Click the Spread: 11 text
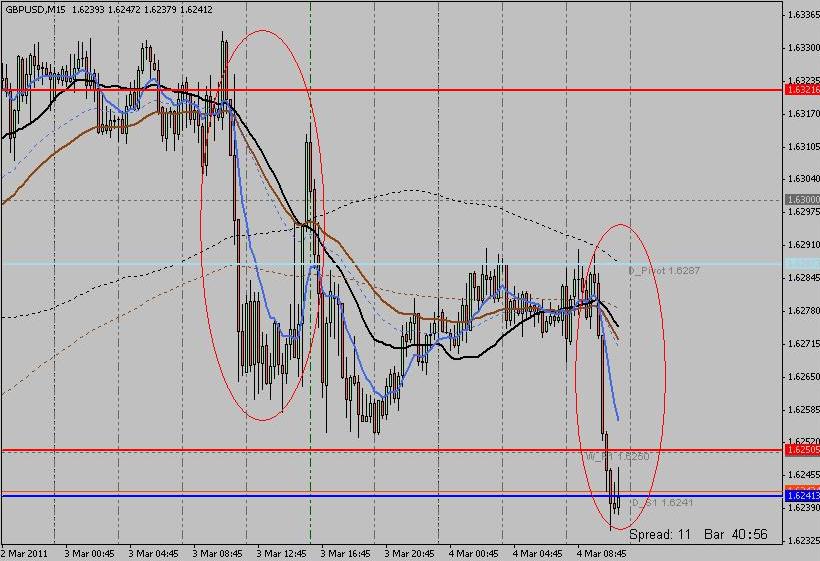Screen dimensions: 820x561 point(659,534)
